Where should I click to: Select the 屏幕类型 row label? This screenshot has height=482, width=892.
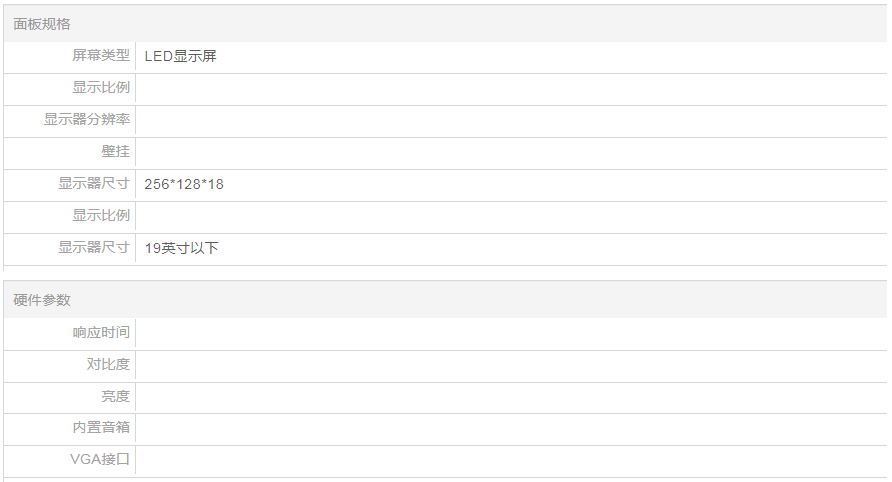[101, 56]
